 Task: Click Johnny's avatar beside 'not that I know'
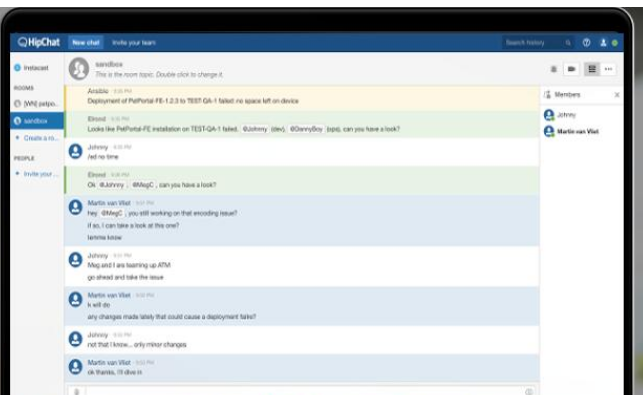pos(75,339)
